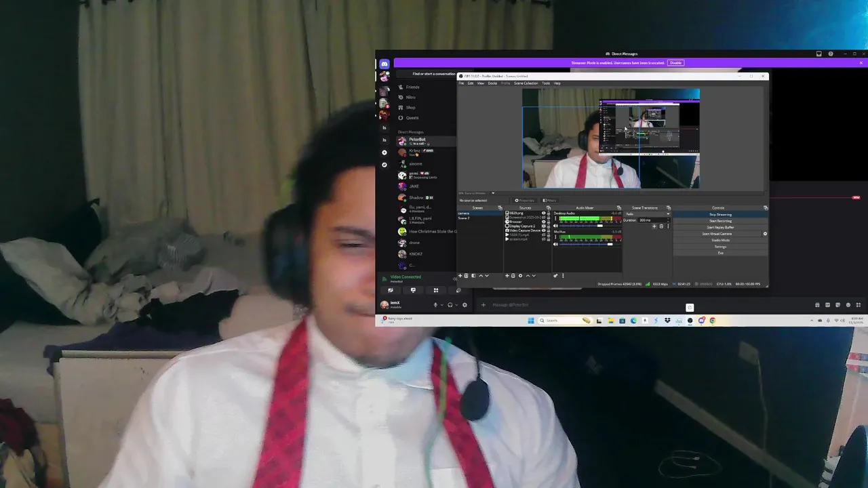Screen dimensions: 868x488
Task: Click Start Recording in OBS Controls
Action: coord(720,221)
